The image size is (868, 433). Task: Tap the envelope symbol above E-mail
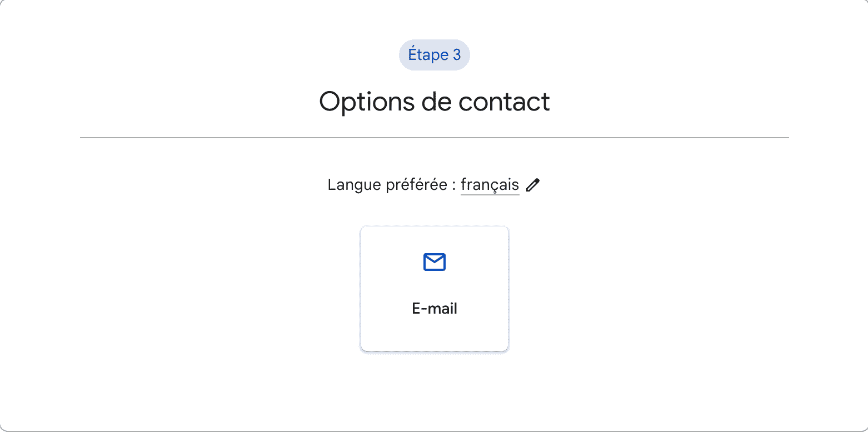pyautogui.click(x=435, y=262)
